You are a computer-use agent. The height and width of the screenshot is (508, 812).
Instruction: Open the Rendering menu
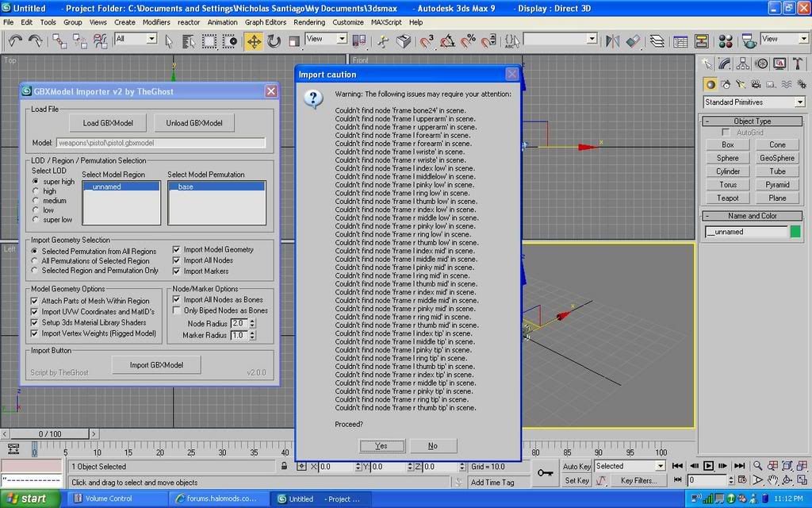point(309,22)
